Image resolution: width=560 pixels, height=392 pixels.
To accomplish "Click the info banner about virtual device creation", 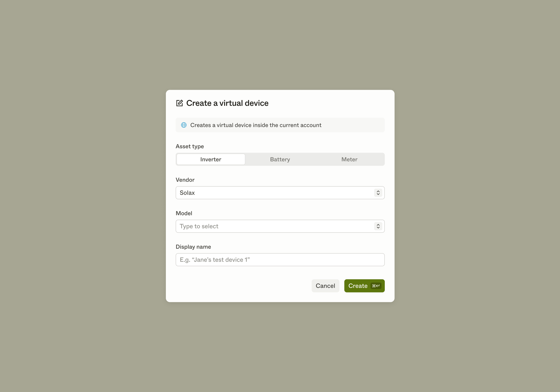I will pos(280,125).
